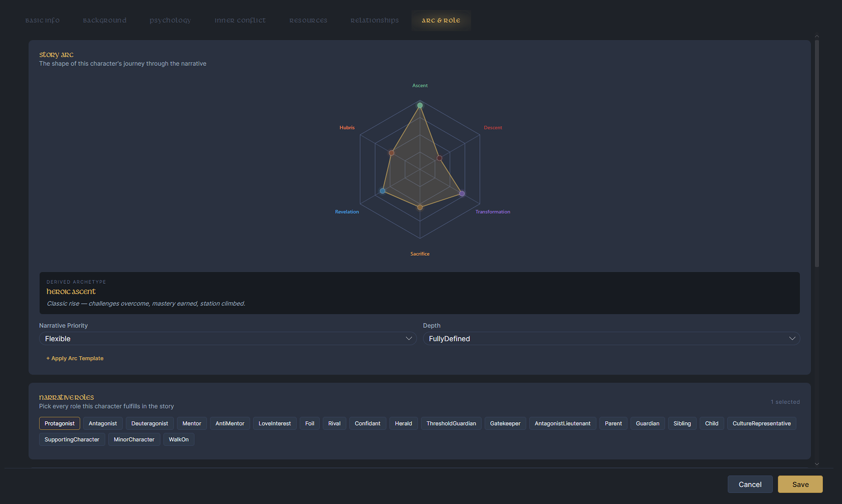Toggle the Guardian role chip
842x504 pixels.
pyautogui.click(x=648, y=423)
